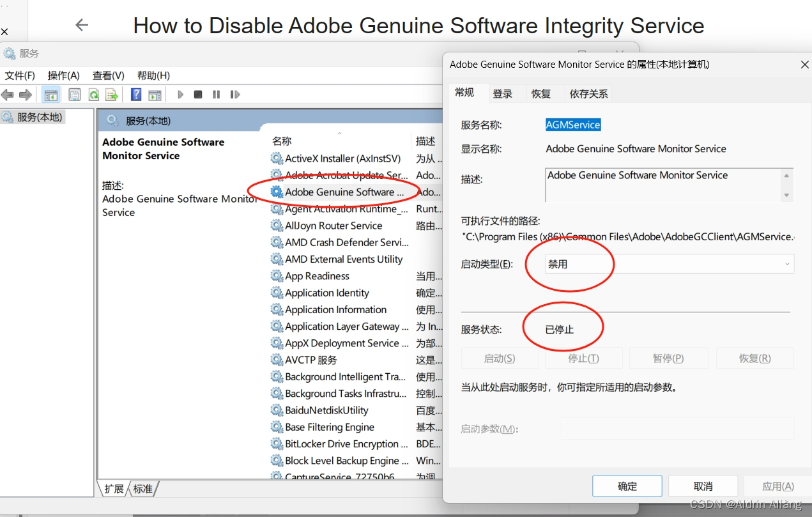812x517 pixels.
Task: Click the Start Service play icon
Action: click(180, 95)
